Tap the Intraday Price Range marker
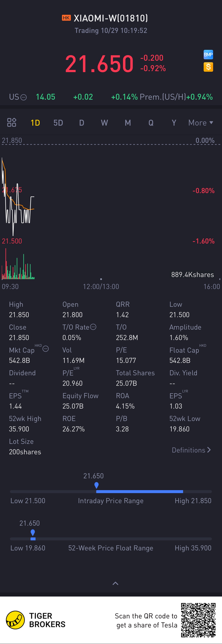The width and height of the screenshot is (222, 644). pyautogui.click(x=96, y=485)
